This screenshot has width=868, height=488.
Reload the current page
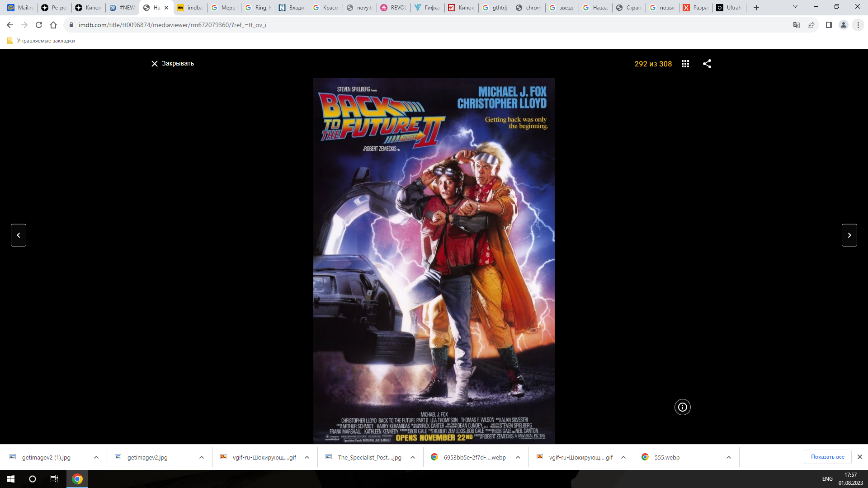tap(39, 25)
